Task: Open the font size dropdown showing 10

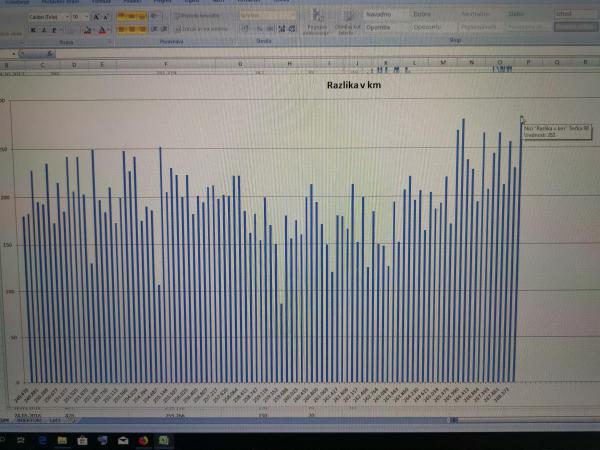Action: 80,17
